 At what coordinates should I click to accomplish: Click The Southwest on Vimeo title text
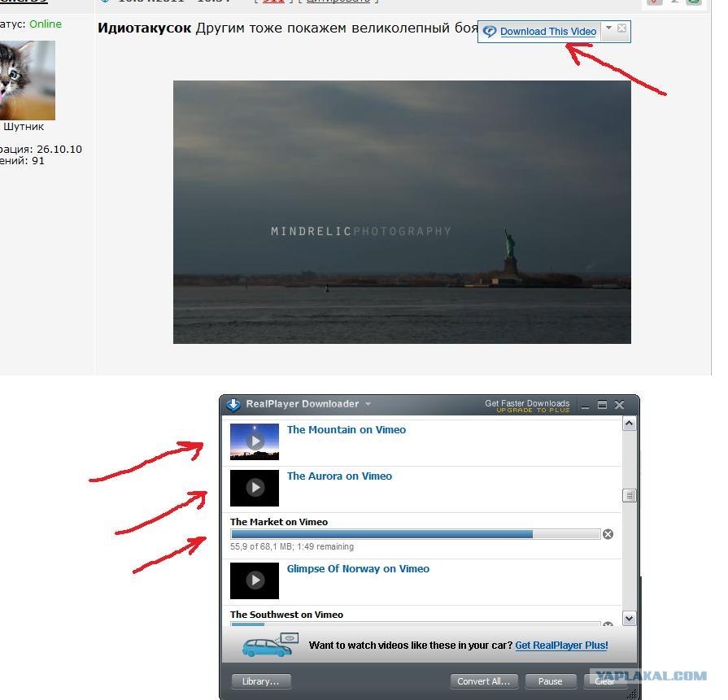coord(286,615)
